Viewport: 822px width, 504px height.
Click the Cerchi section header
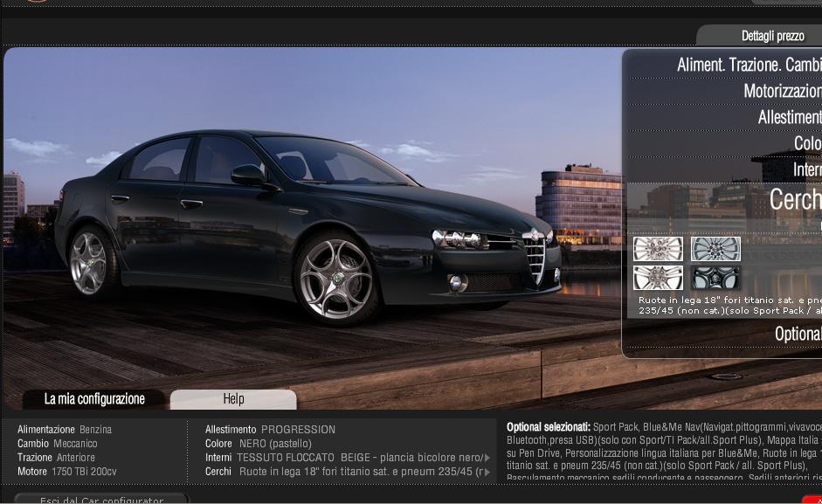794,199
